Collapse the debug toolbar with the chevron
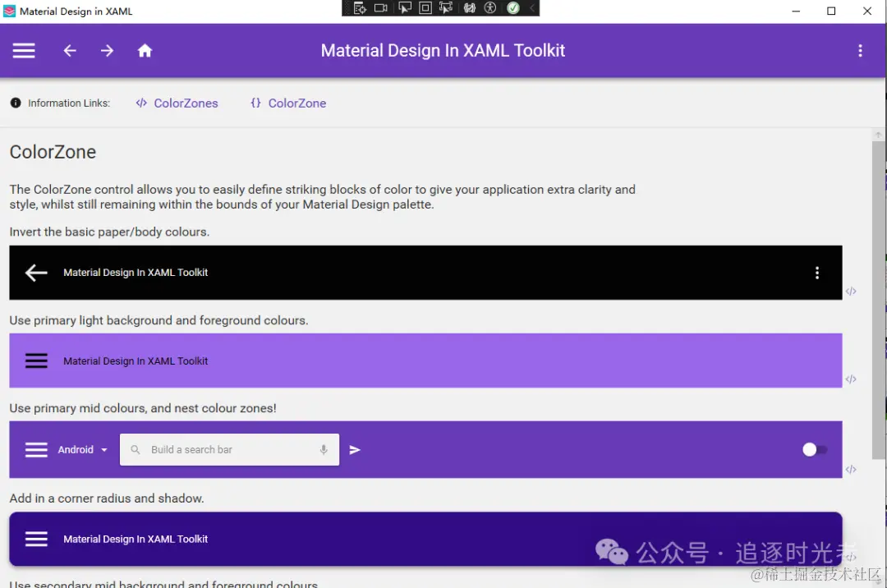887x588 pixels. pyautogui.click(x=531, y=8)
